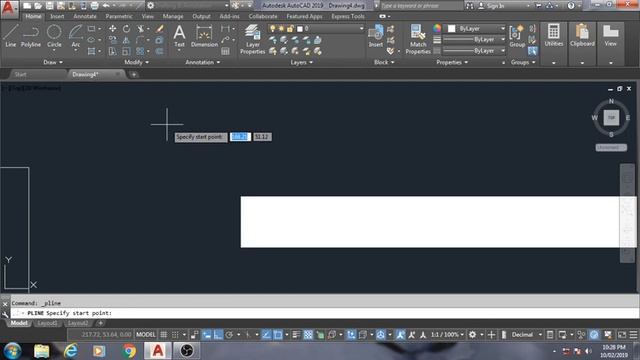Click the object color wheel swatch
Screen dimensions: 640x360
click(437, 28)
